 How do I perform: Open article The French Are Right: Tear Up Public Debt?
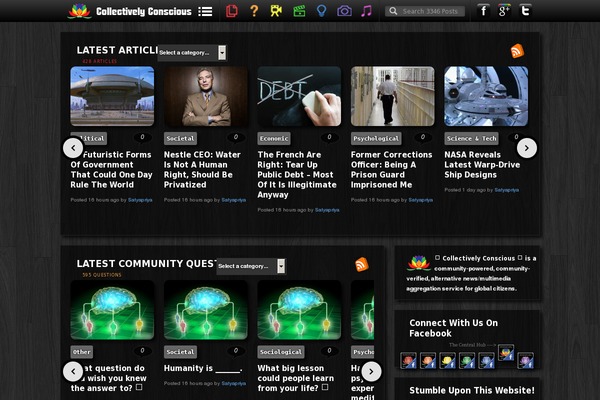pyautogui.click(x=297, y=175)
